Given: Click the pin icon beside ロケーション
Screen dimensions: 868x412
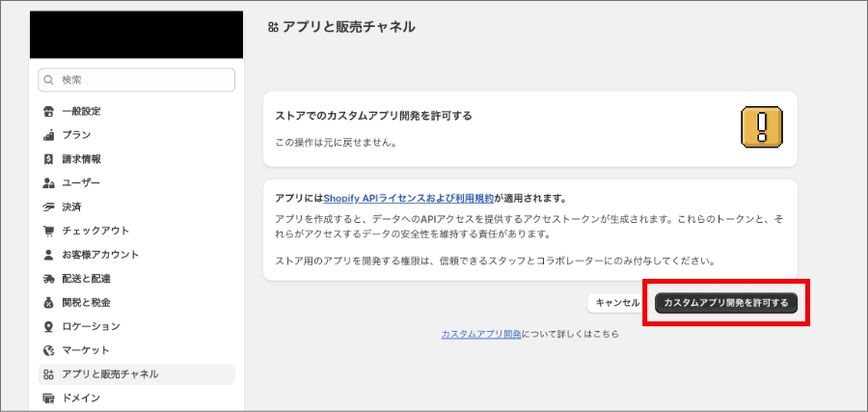Looking at the screenshot, I should (x=49, y=327).
